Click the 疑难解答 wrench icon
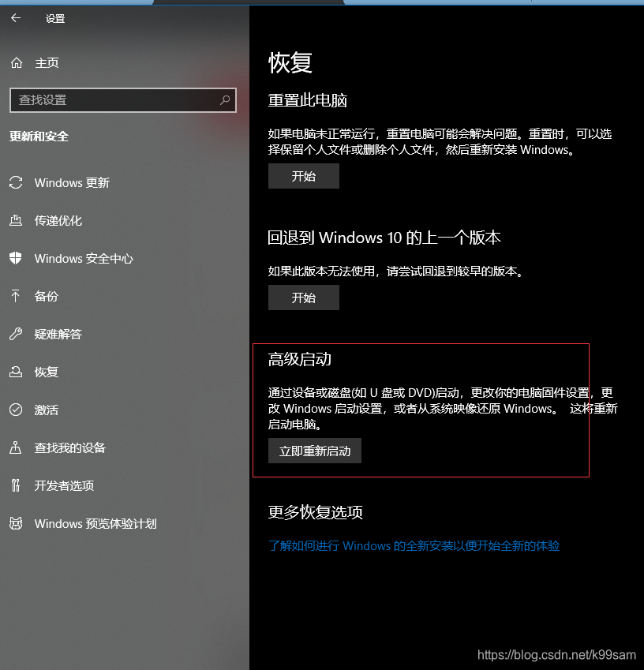 point(16,334)
